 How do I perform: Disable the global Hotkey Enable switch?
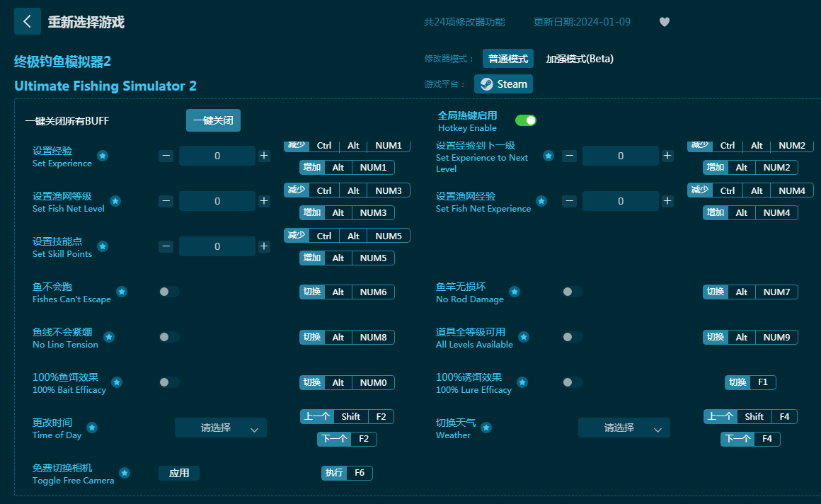[526, 120]
